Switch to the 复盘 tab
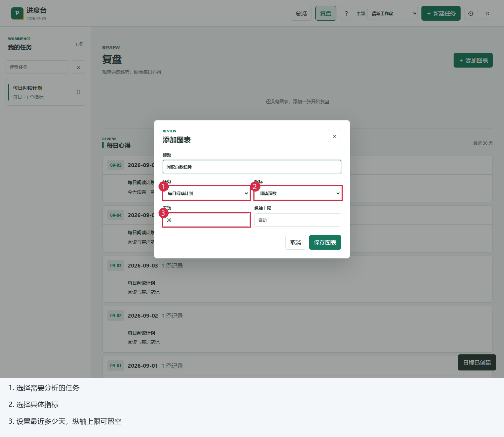 325,14
